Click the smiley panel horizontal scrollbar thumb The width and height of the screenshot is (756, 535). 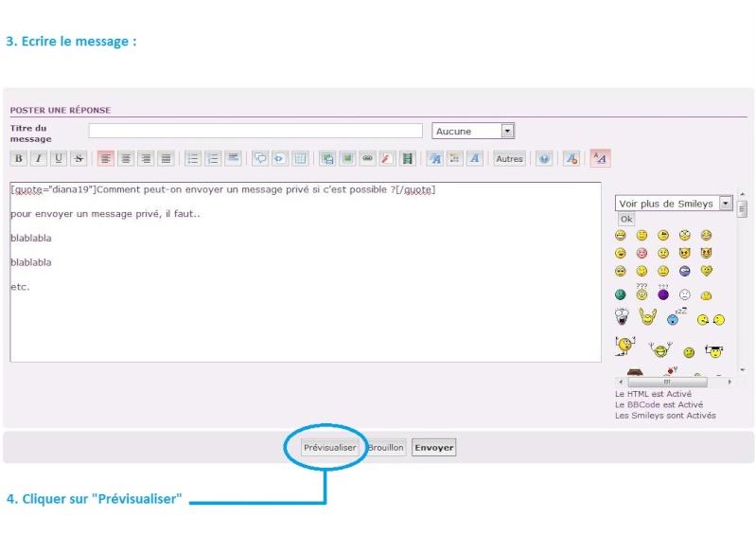point(667,382)
